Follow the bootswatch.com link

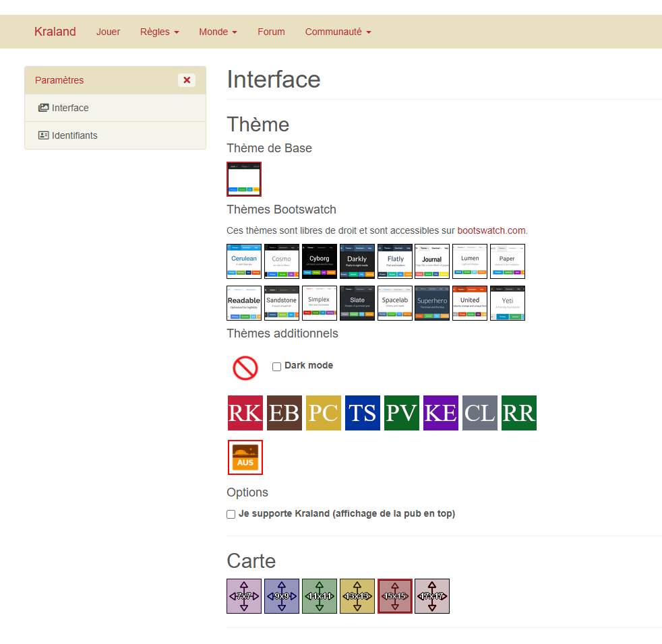click(x=491, y=230)
